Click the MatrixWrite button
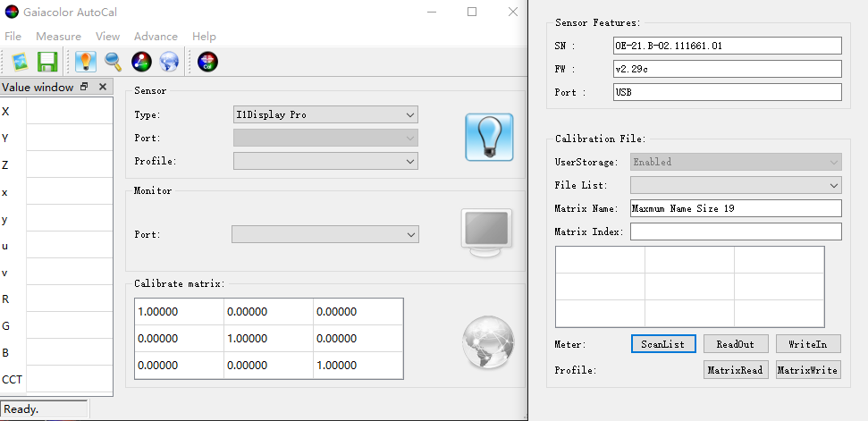The height and width of the screenshot is (421, 868). [x=808, y=370]
